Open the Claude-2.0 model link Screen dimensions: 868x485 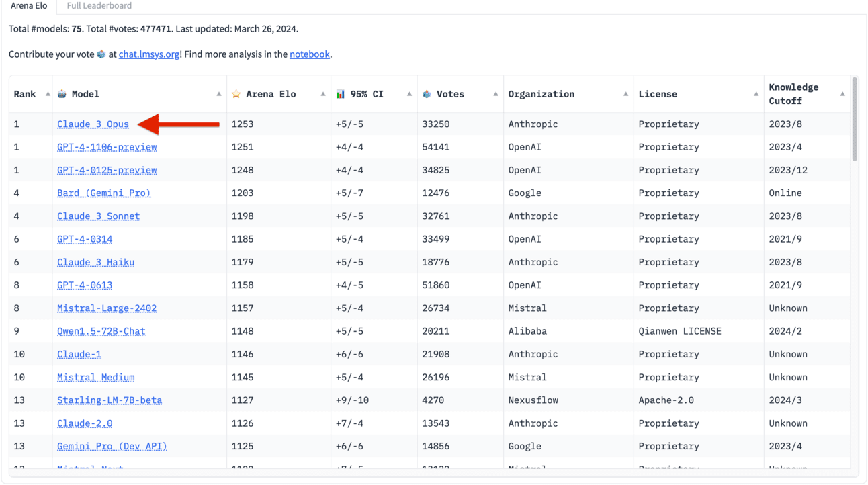(x=85, y=423)
